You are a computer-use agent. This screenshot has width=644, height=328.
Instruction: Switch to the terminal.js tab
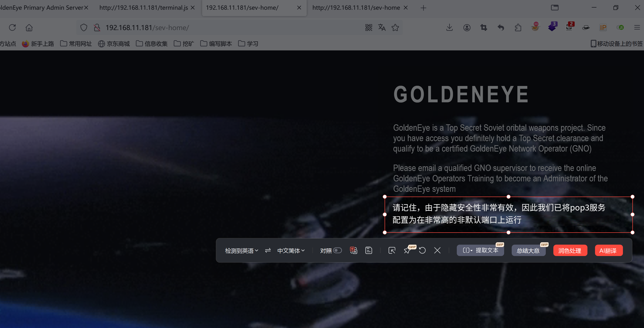click(x=143, y=8)
